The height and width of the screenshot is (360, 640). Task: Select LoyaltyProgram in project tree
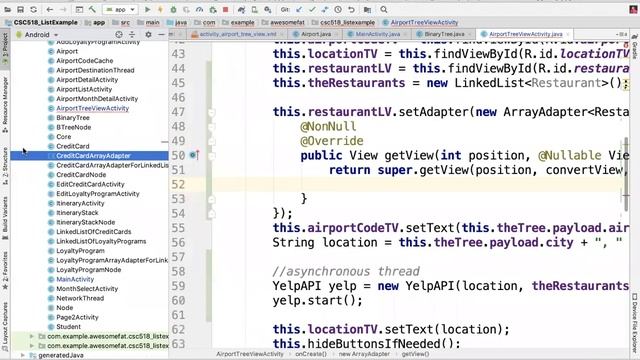coord(80,251)
